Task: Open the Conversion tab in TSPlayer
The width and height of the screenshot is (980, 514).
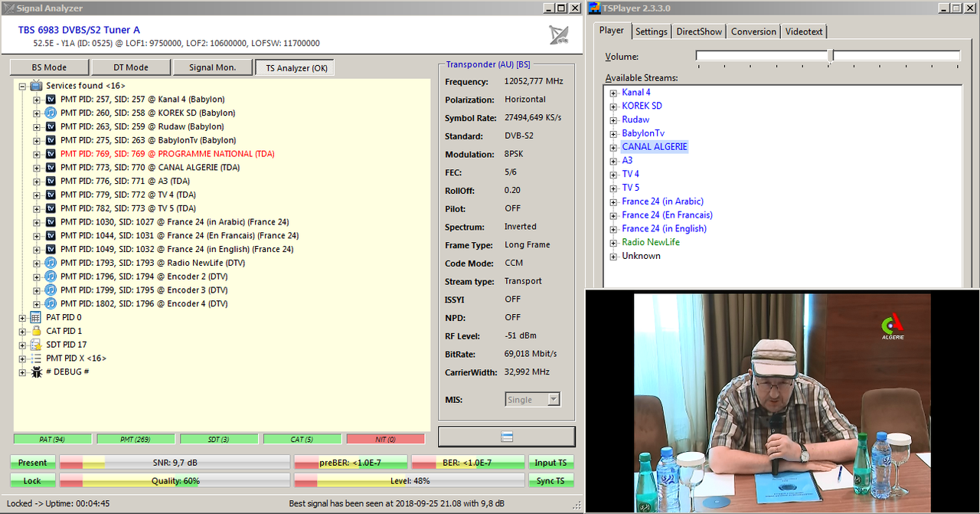Action: (x=753, y=31)
